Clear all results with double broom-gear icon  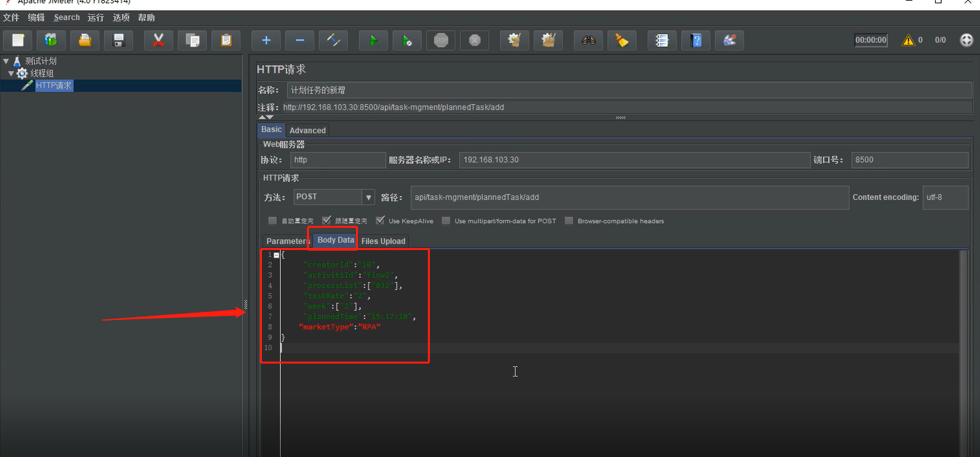click(548, 40)
